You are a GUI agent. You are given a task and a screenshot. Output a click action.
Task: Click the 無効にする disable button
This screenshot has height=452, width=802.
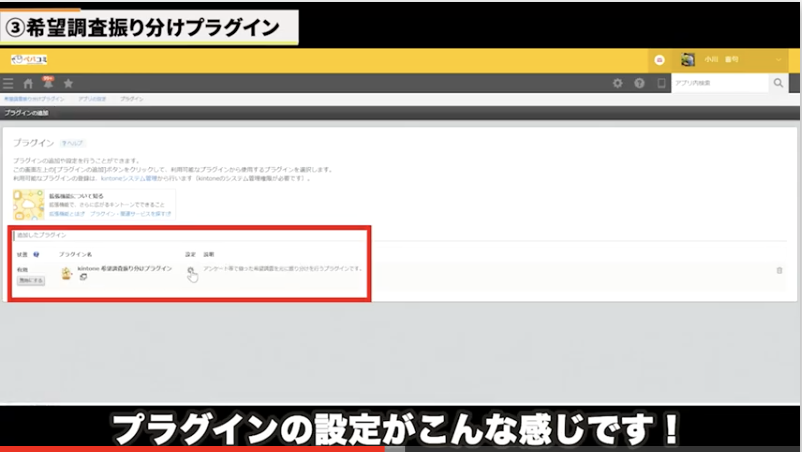coord(31,282)
